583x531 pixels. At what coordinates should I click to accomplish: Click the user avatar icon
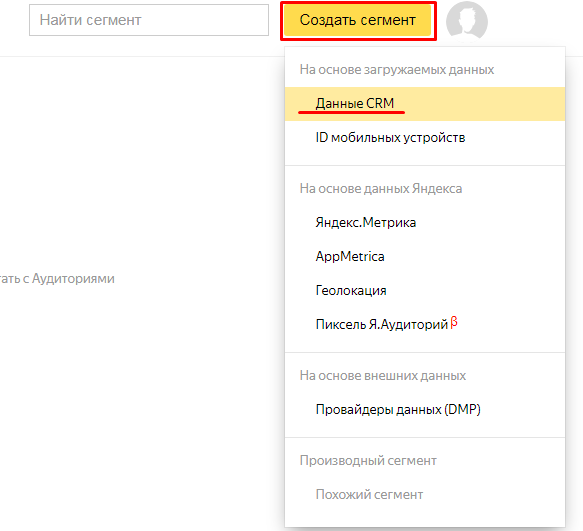(x=467, y=20)
